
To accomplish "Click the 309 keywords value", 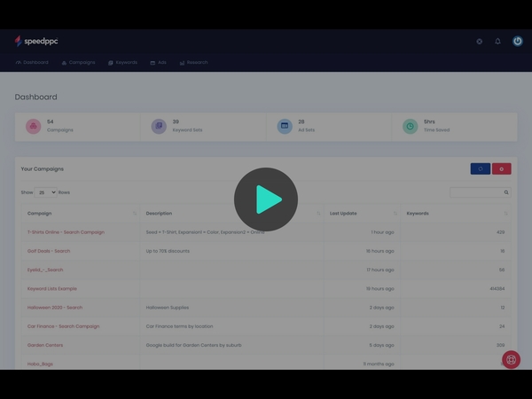I will (500, 345).
